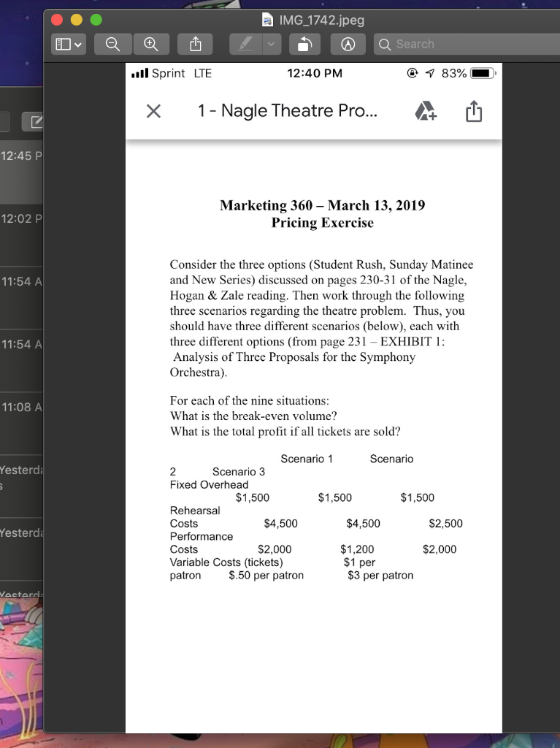Click the sidebar view options icon
Screen dimensions: 560x748
[64, 44]
